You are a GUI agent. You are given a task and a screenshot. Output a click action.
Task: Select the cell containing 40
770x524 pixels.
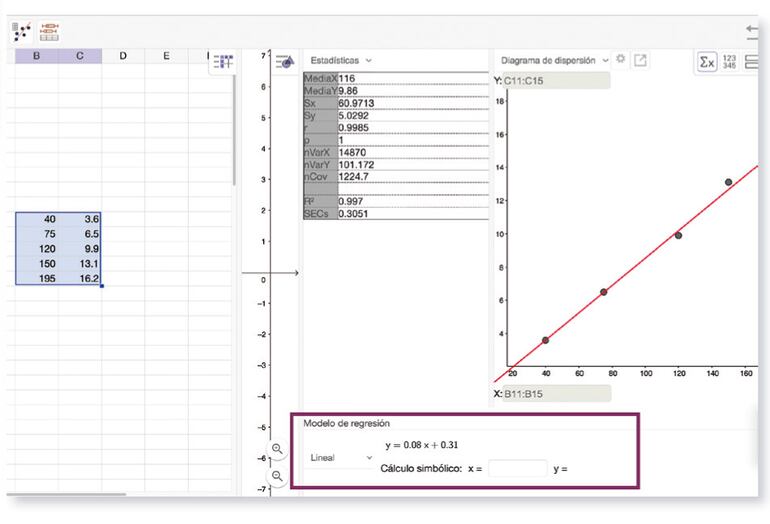click(37, 219)
